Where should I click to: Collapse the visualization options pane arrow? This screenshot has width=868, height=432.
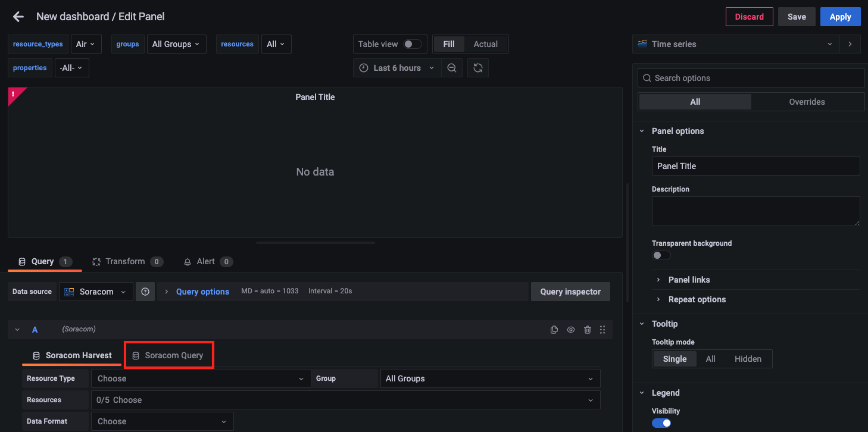click(850, 44)
